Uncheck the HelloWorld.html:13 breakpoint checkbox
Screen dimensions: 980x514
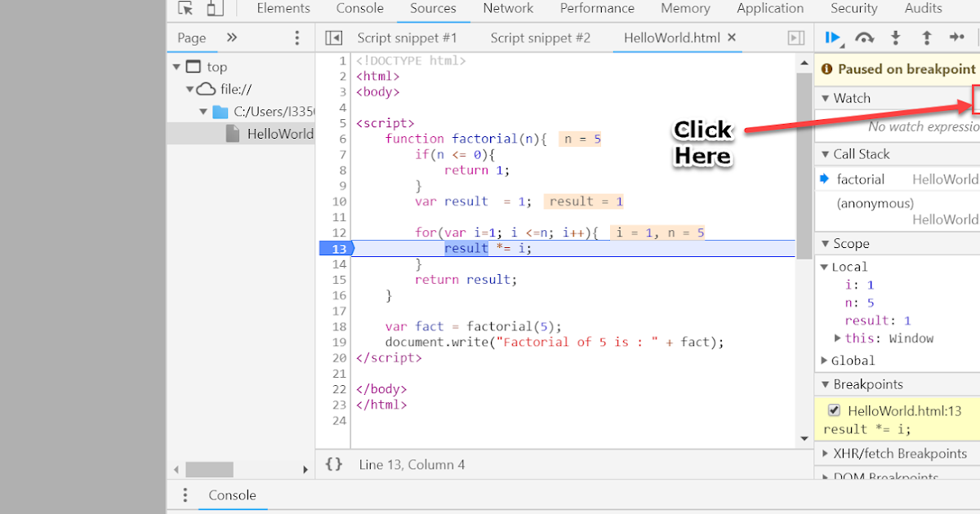pyautogui.click(x=835, y=410)
